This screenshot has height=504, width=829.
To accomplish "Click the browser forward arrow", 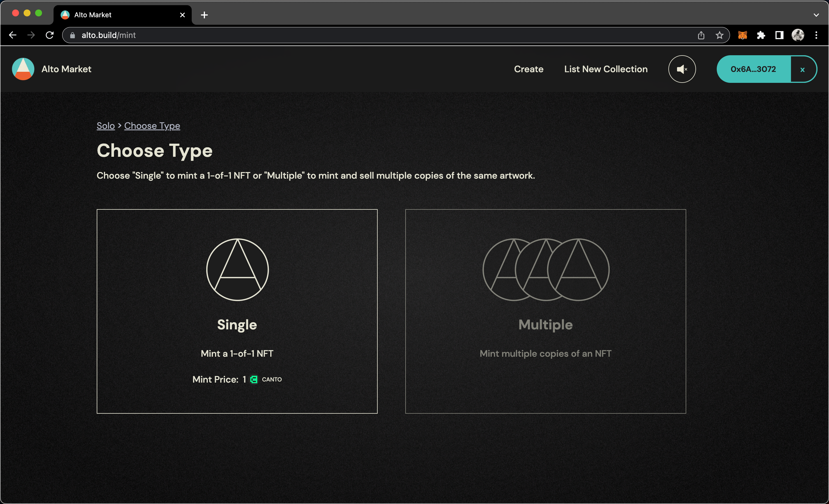I will (31, 35).
